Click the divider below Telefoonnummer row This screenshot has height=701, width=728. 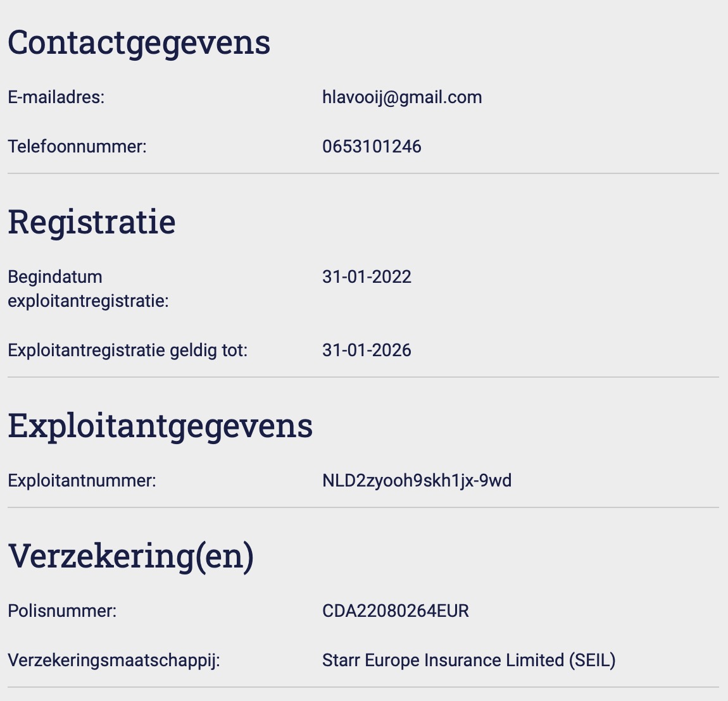tap(363, 173)
